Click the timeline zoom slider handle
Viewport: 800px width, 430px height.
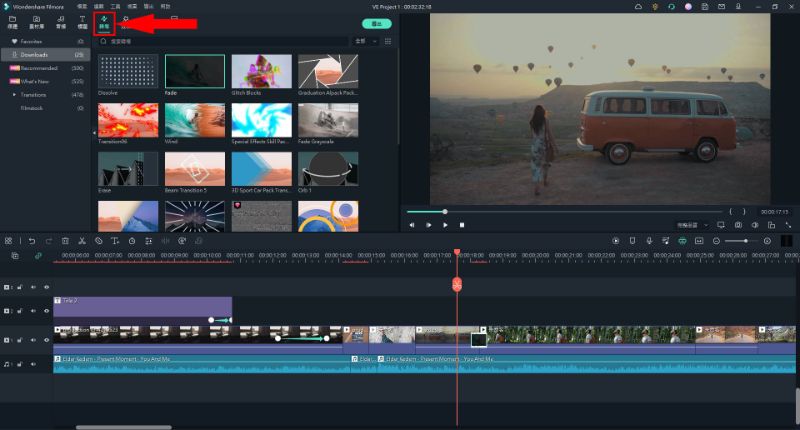(x=746, y=241)
